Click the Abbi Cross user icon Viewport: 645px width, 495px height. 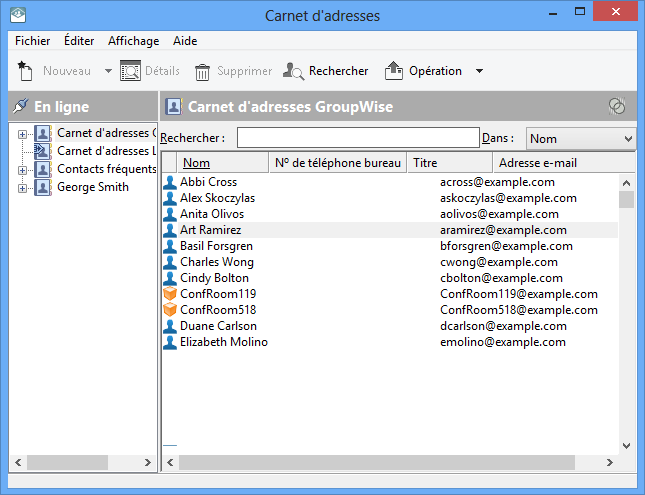170,182
